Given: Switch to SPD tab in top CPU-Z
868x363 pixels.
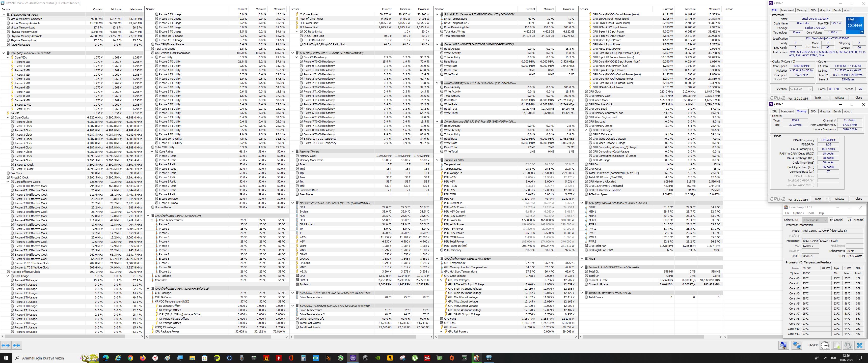Looking at the screenshot, I should pos(813,10).
